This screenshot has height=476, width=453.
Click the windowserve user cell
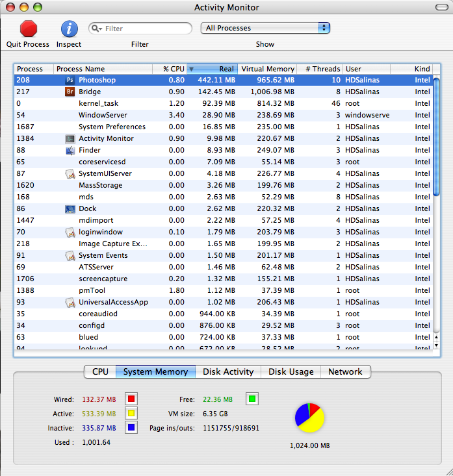(x=367, y=116)
